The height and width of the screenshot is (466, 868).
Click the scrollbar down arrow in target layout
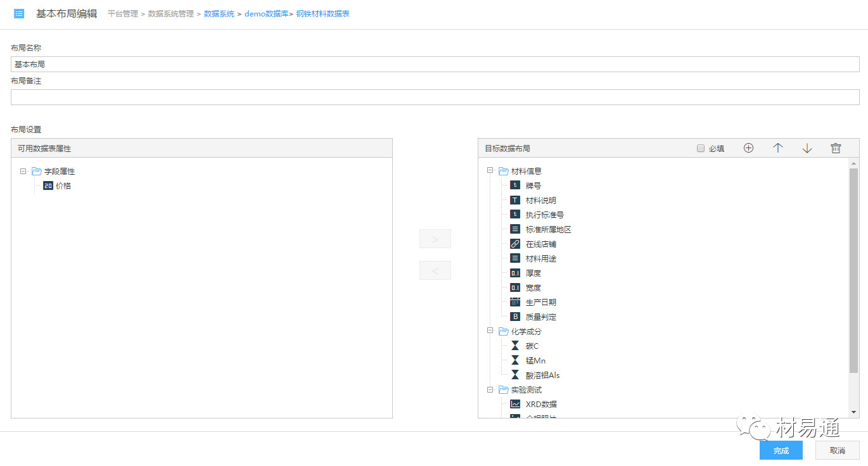(x=853, y=412)
